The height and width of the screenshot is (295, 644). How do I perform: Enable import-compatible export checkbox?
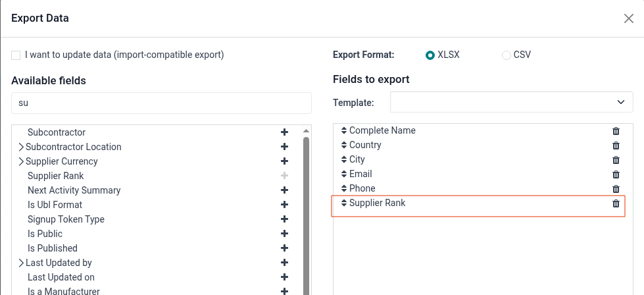(16, 55)
